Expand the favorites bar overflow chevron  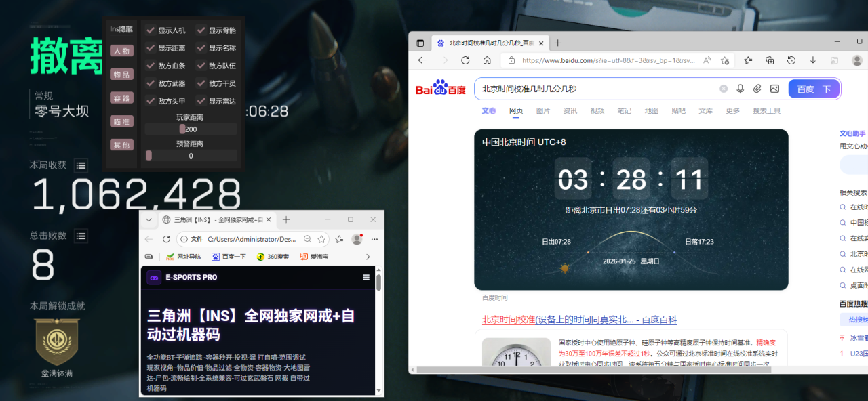coord(368,257)
